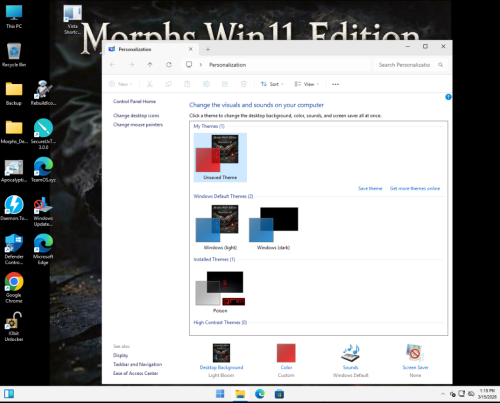
Task: Apply the Windows (dark) theme
Action: pyautogui.click(x=273, y=228)
